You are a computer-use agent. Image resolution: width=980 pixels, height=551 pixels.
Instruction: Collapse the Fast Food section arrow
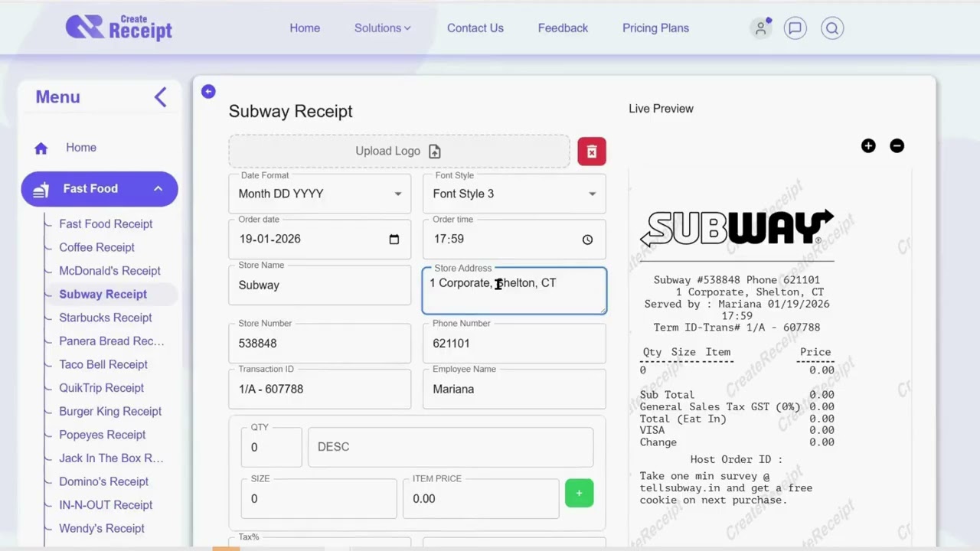158,189
